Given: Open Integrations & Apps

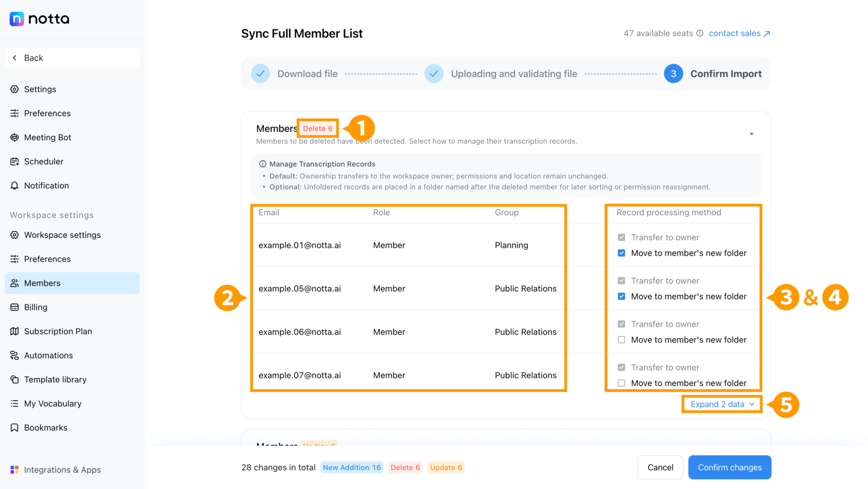Looking at the screenshot, I should [x=72, y=470].
